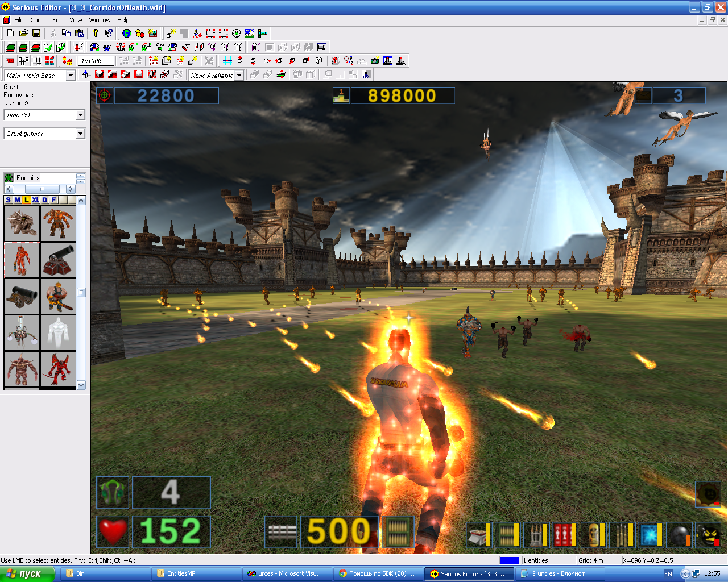Click the globe icon in the top toolbar

[x=127, y=33]
